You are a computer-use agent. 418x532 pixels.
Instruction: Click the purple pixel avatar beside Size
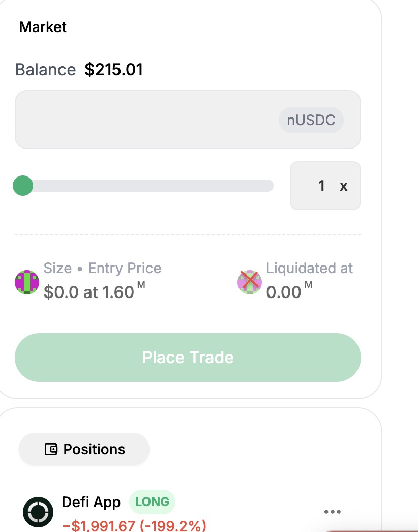click(x=27, y=282)
